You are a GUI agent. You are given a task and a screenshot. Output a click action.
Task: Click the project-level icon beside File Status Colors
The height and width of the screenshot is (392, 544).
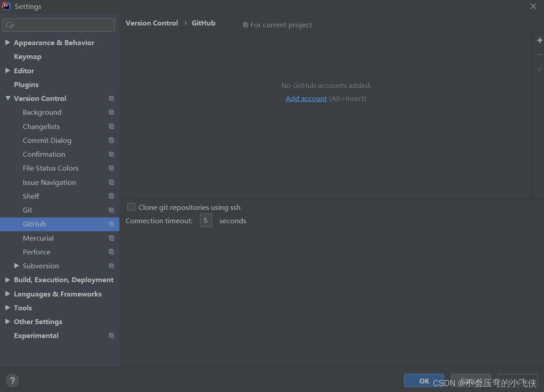pos(111,168)
